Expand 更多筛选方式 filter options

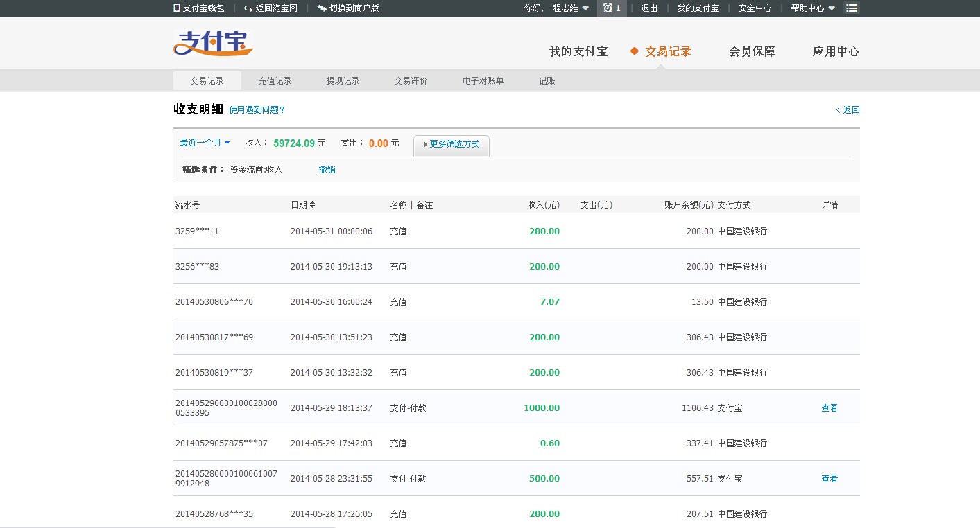point(452,144)
